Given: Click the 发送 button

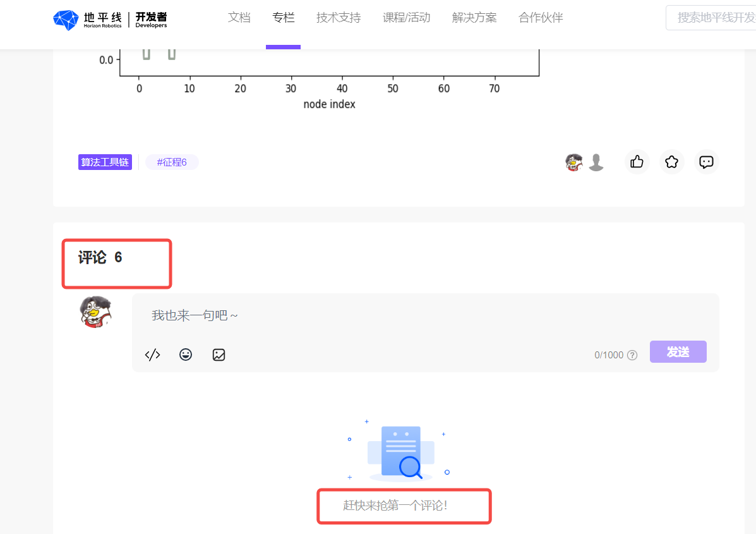Looking at the screenshot, I should coord(678,352).
